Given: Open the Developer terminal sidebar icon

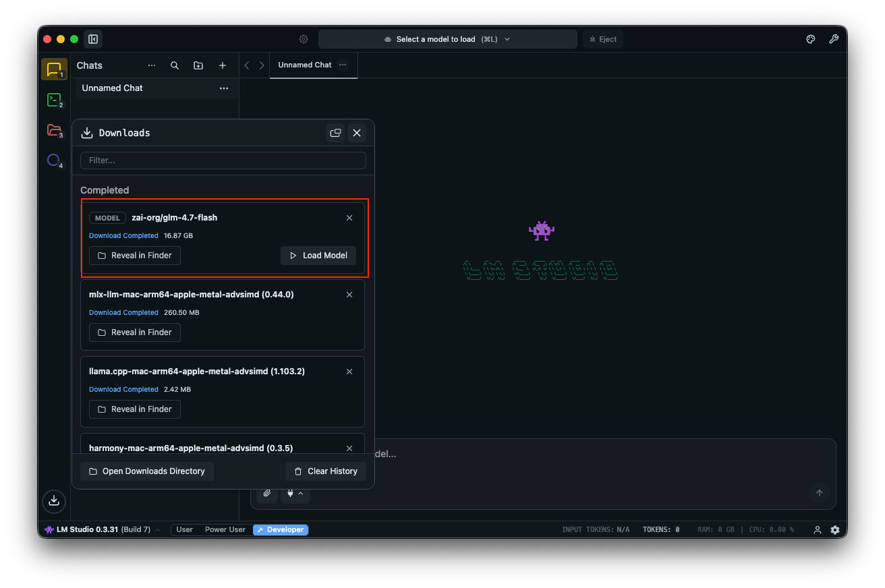Looking at the screenshot, I should (54, 100).
